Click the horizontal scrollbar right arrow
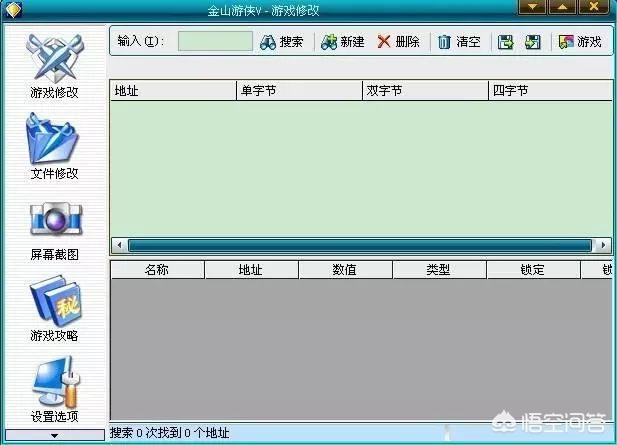This screenshot has height=445, width=617. [604, 245]
